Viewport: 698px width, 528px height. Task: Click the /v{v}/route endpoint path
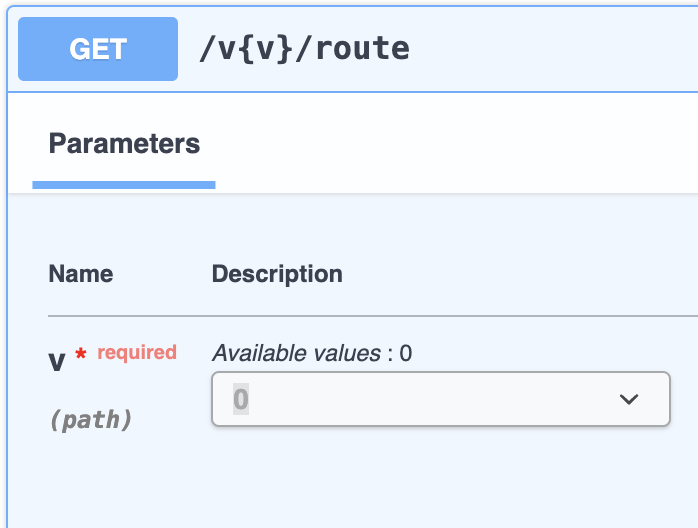(x=304, y=49)
